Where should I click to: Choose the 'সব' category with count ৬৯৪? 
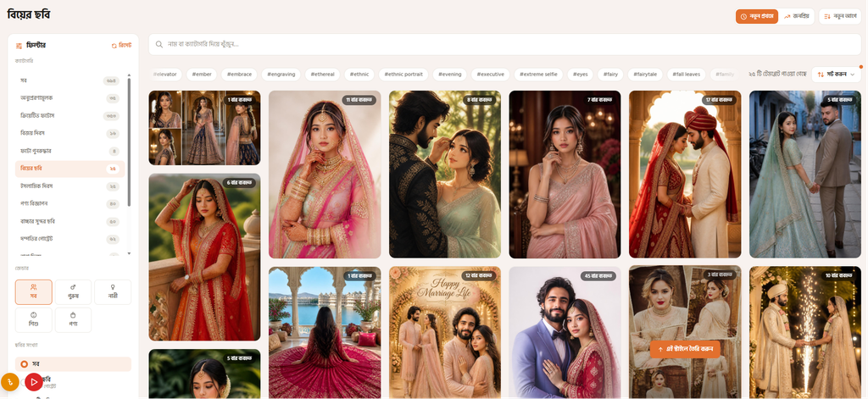[70, 80]
